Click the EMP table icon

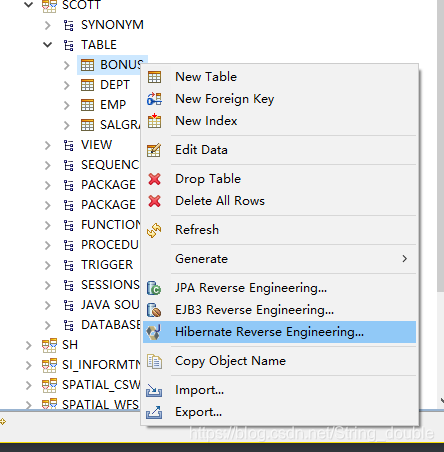(x=87, y=105)
